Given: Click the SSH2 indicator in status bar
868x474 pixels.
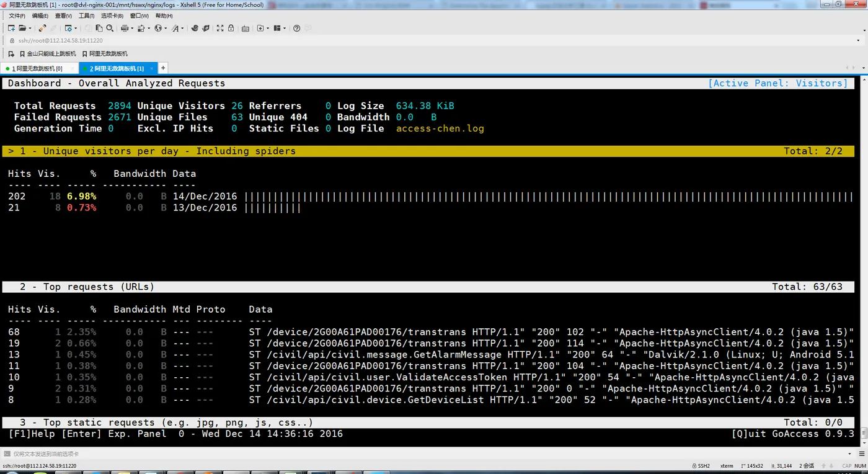Looking at the screenshot, I should (701, 465).
